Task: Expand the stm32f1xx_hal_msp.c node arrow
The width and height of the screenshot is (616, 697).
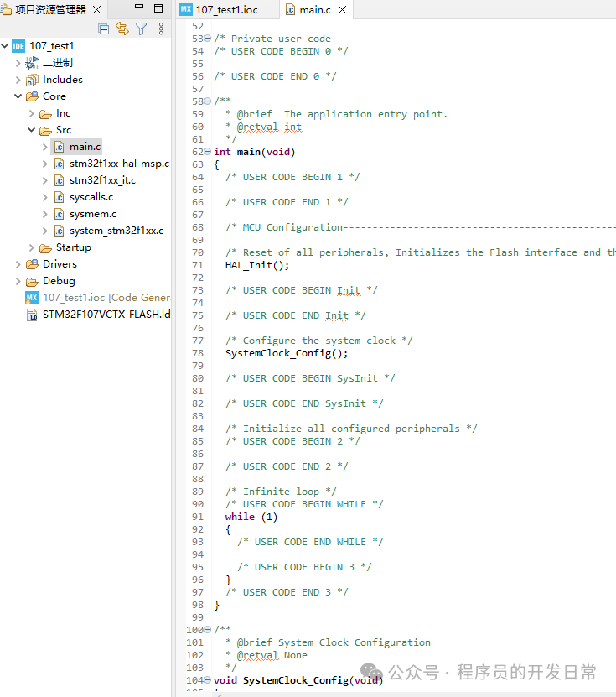Action: click(x=45, y=164)
